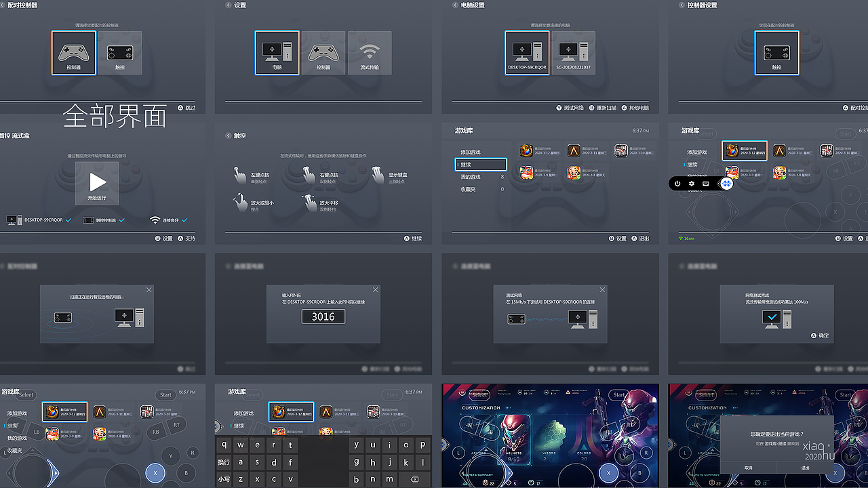
Task: Choose 继续 on the 触控 gestures screen
Action: [413, 239]
